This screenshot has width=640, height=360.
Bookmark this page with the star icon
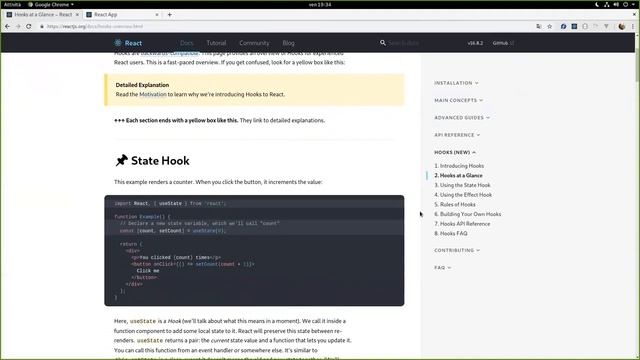coord(549,26)
